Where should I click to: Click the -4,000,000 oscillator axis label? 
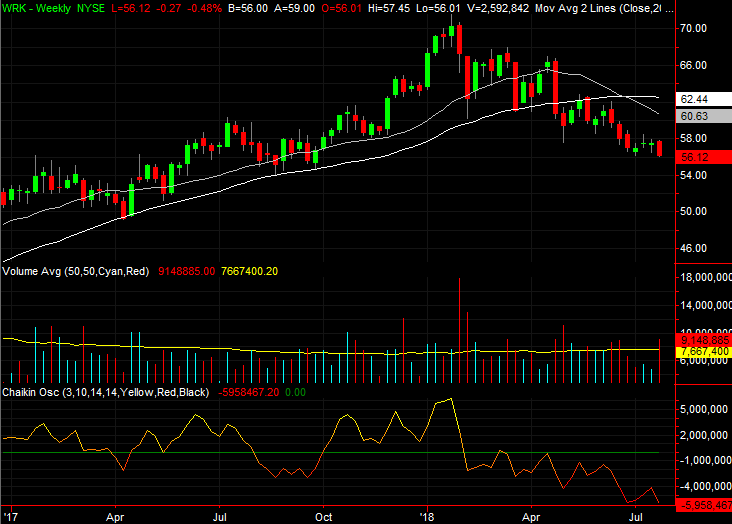tap(704, 486)
